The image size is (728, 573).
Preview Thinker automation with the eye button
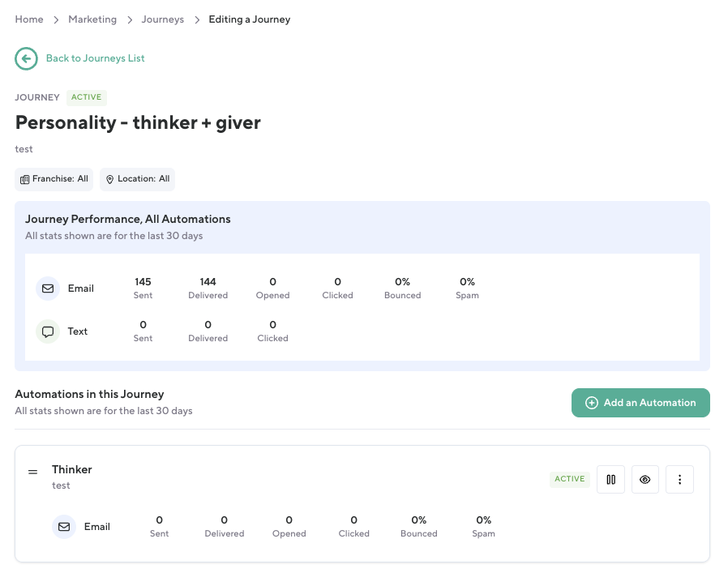click(645, 479)
